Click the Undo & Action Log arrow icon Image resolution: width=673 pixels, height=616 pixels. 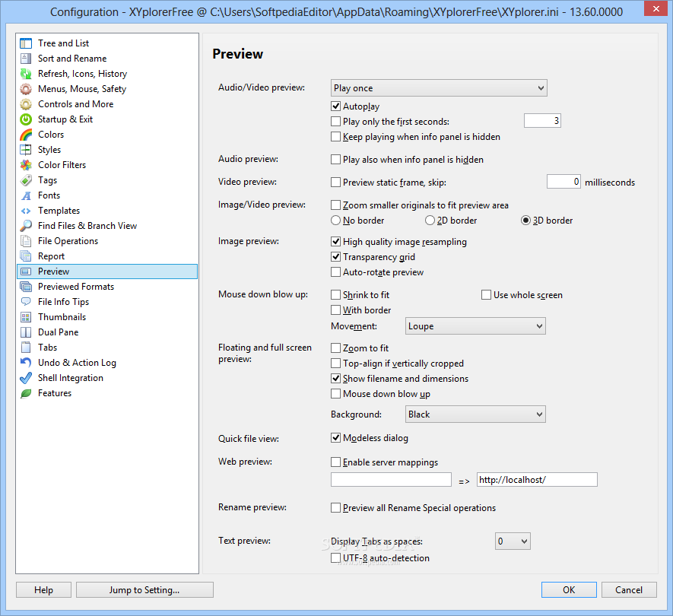tap(26, 363)
